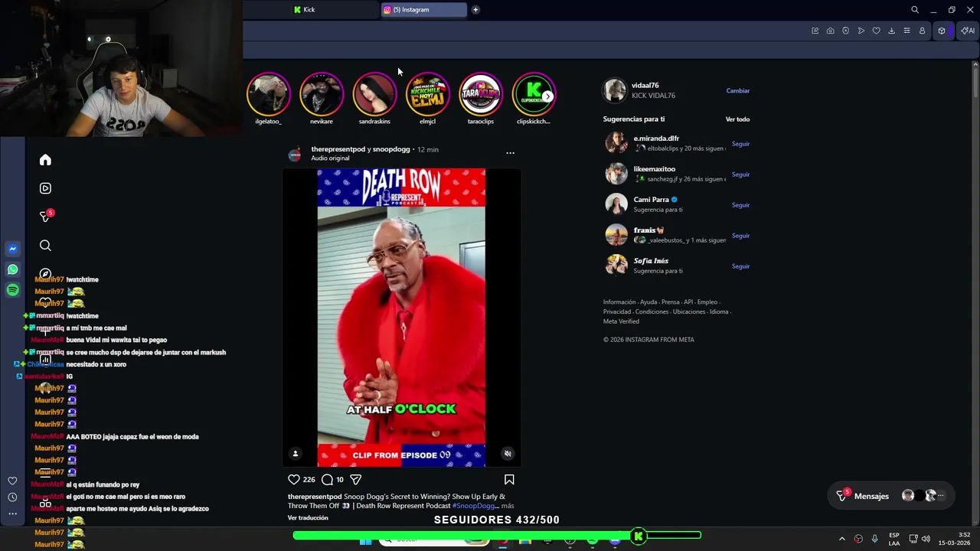Go to Instagram Home icon
The height and width of the screenshot is (551, 980).
coord(45,160)
